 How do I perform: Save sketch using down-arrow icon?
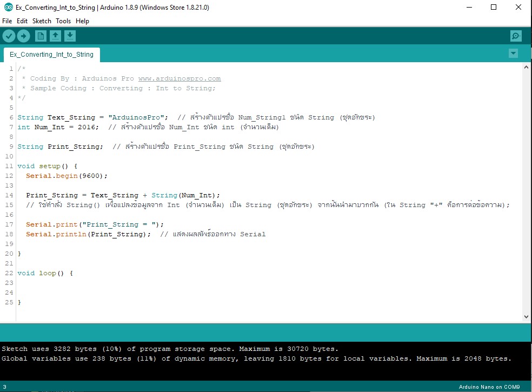[x=70, y=36]
